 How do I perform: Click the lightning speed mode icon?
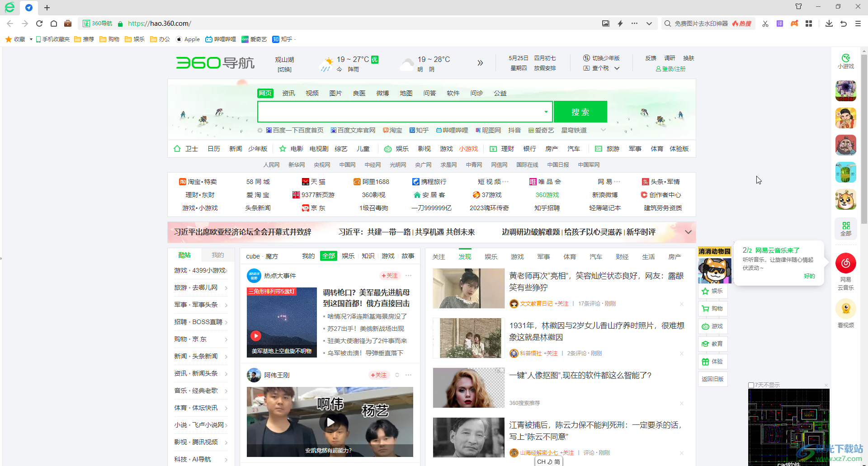point(620,24)
